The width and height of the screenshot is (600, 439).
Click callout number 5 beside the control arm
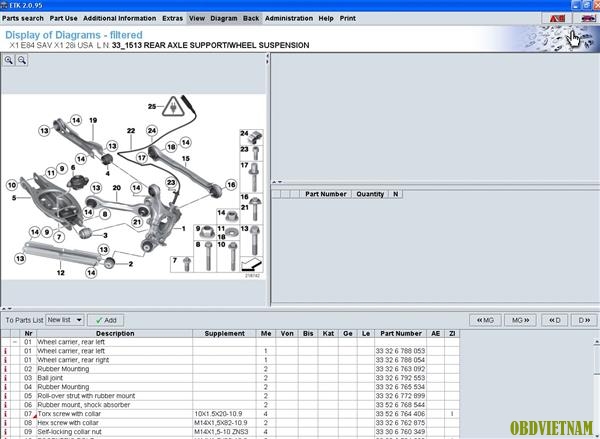(14, 198)
